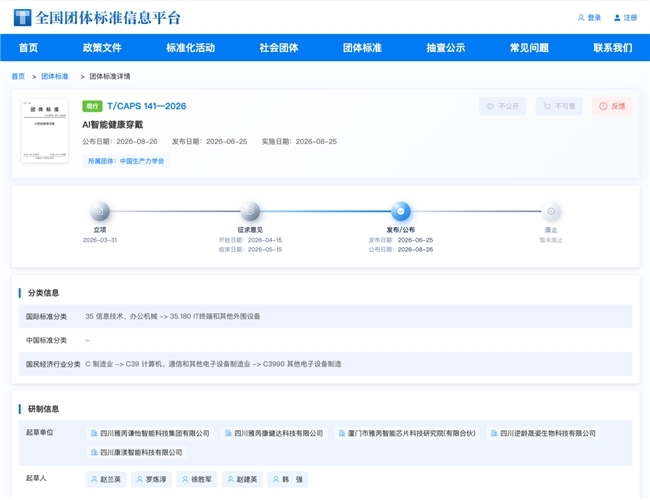Go to 首页 in the blue navigation bar
The height and width of the screenshot is (500, 650).
[x=29, y=48]
